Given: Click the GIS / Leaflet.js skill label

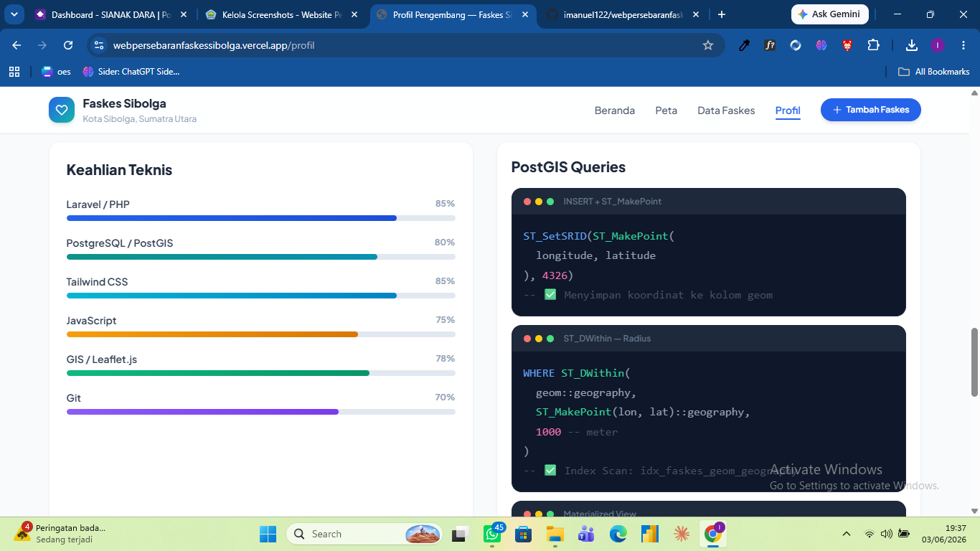Looking at the screenshot, I should [x=102, y=359].
